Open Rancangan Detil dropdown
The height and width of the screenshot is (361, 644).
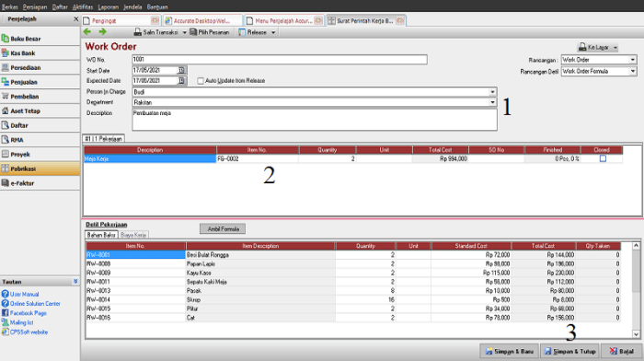click(633, 71)
